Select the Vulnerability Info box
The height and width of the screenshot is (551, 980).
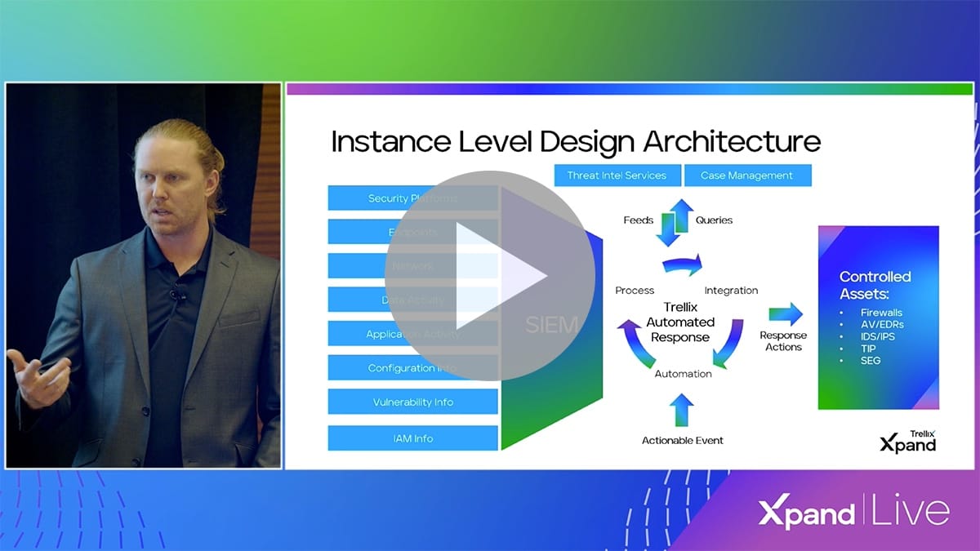[x=412, y=402]
